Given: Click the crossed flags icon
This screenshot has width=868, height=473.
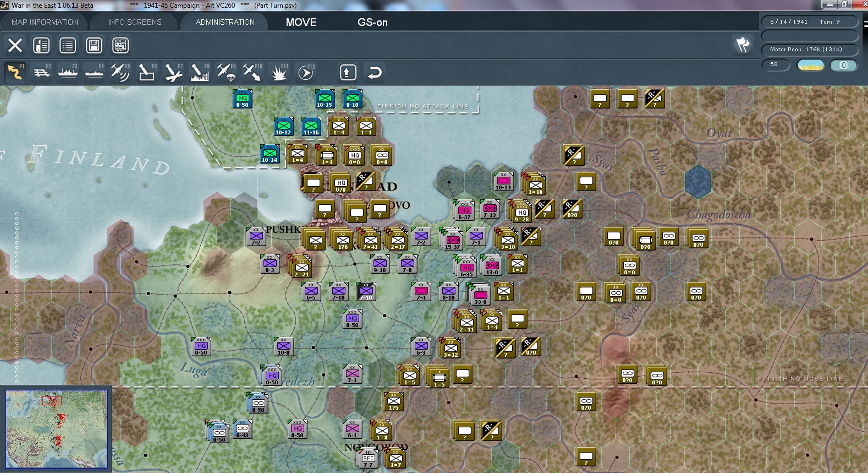Looking at the screenshot, I should coord(743,45).
